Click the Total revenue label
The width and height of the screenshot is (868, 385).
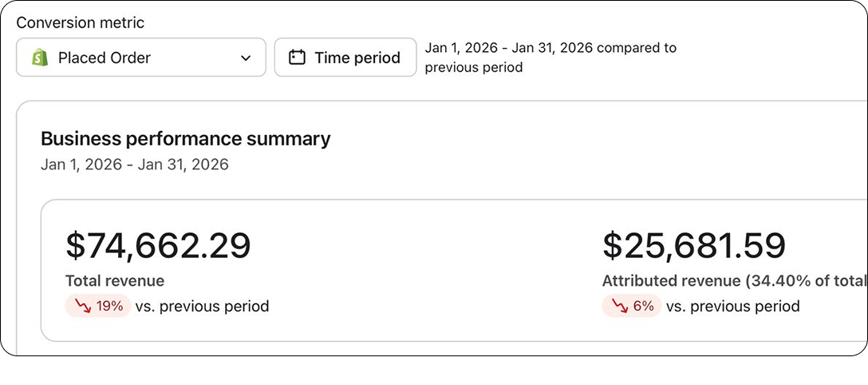point(115,281)
